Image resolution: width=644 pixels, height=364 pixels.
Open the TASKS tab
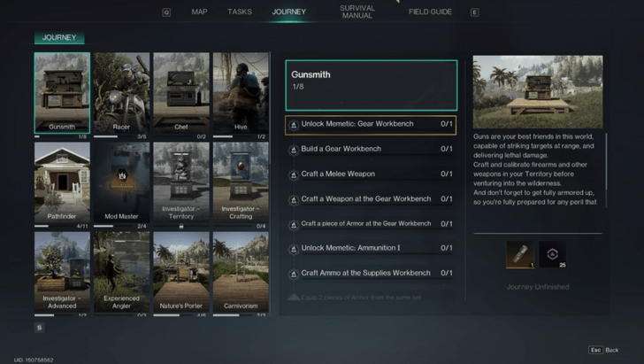coord(240,12)
